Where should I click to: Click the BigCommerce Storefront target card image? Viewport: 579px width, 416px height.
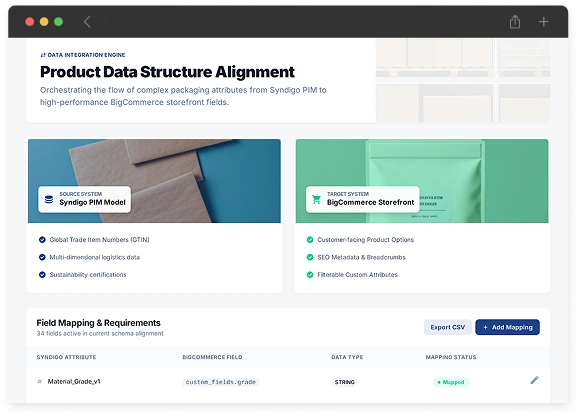point(422,181)
